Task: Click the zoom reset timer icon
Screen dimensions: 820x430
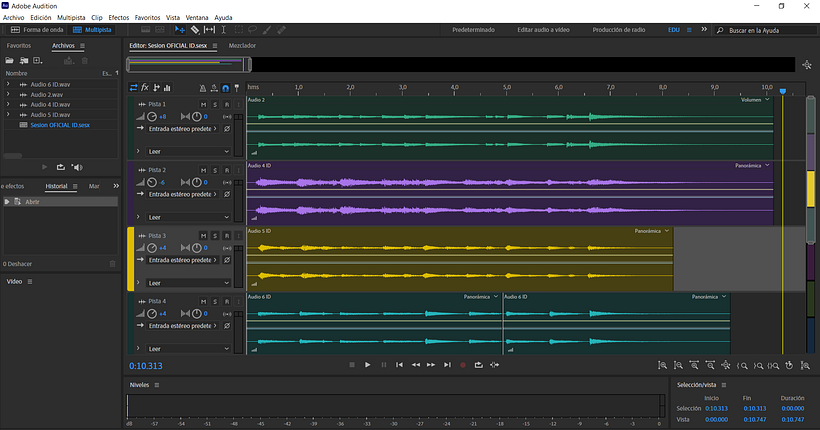Action: [789, 366]
